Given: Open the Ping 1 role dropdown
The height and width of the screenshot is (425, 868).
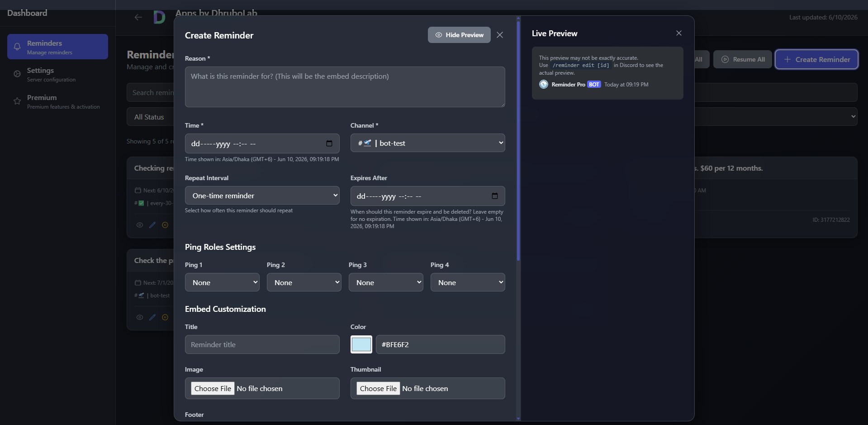Looking at the screenshot, I should pyautogui.click(x=222, y=282).
